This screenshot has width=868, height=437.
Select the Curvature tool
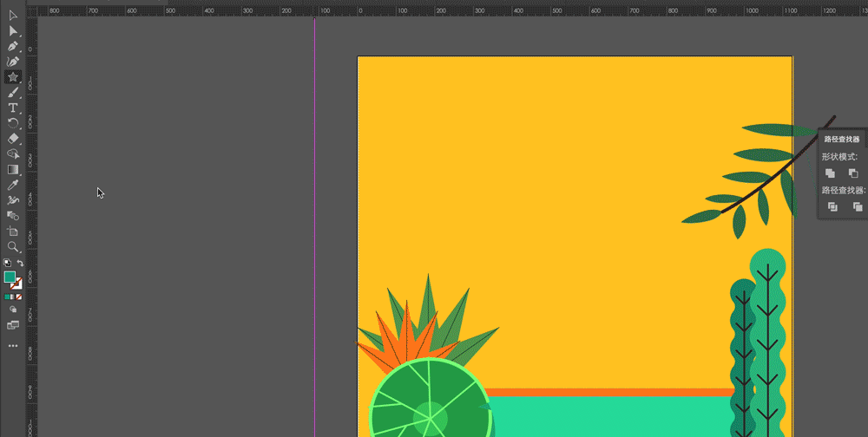click(13, 62)
